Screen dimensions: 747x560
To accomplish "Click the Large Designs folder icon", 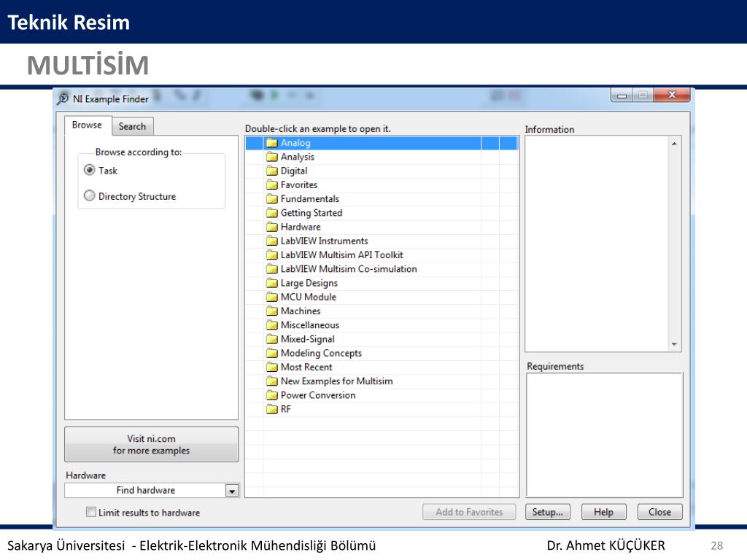I will (272, 284).
